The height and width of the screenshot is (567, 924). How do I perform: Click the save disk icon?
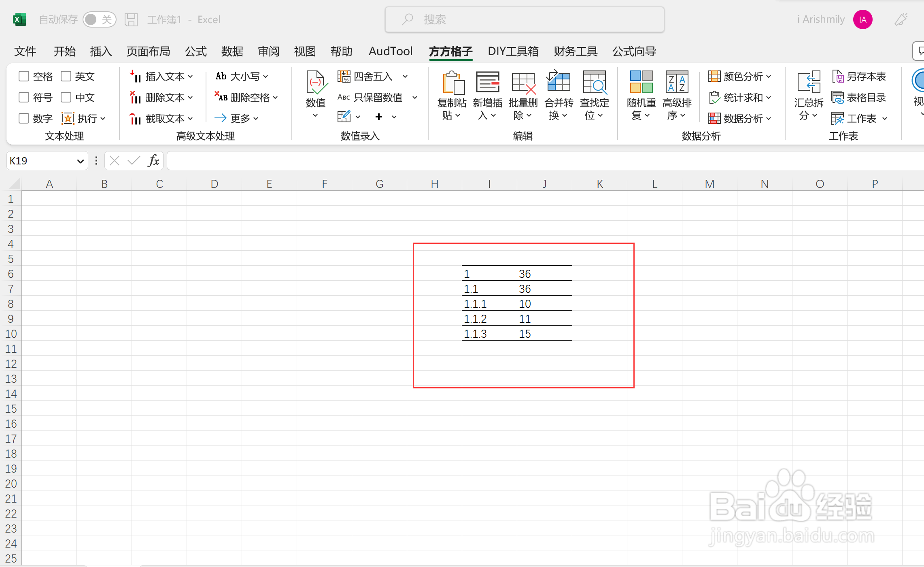[131, 19]
